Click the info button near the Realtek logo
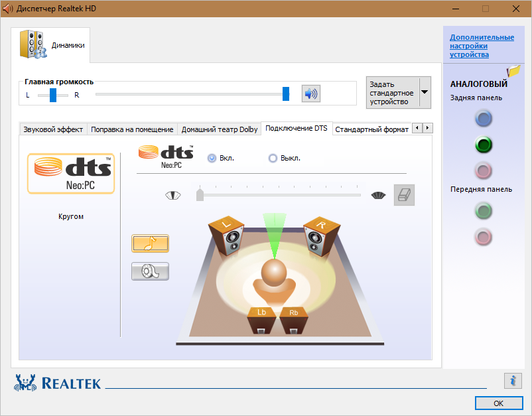 (x=512, y=381)
